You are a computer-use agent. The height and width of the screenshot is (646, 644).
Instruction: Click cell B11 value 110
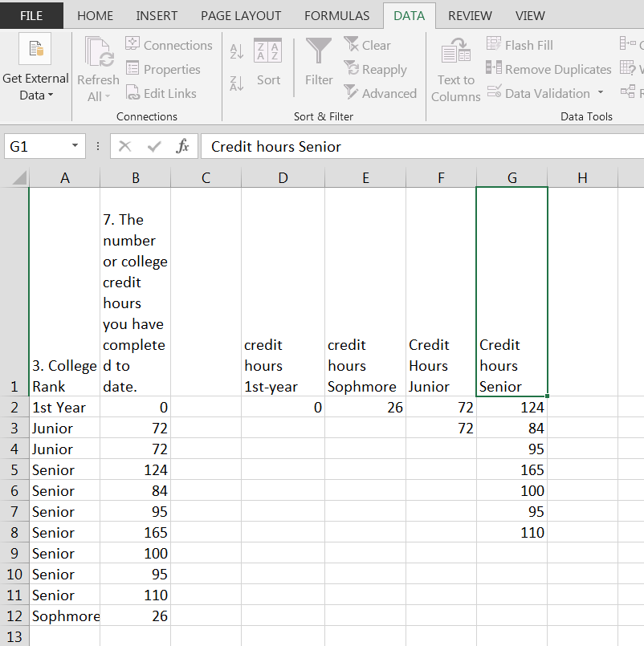tap(135, 595)
